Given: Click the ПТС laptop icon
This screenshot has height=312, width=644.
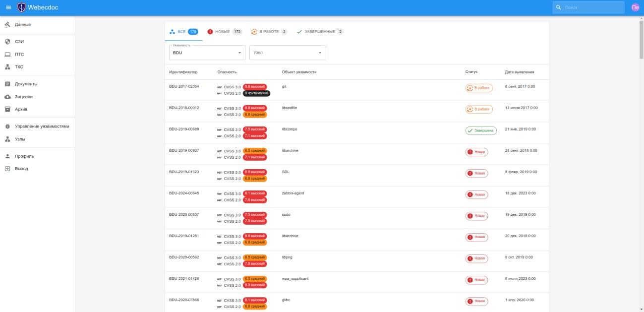Looking at the screenshot, I should (x=7, y=55).
